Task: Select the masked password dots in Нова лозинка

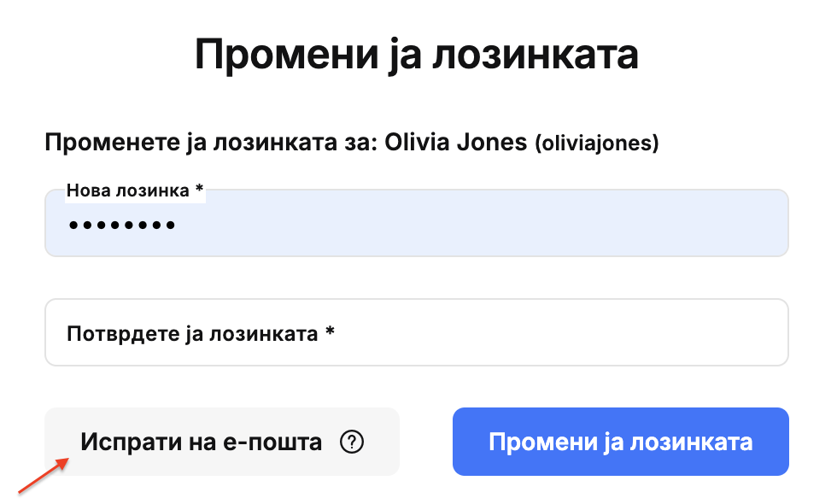Action: (x=121, y=226)
